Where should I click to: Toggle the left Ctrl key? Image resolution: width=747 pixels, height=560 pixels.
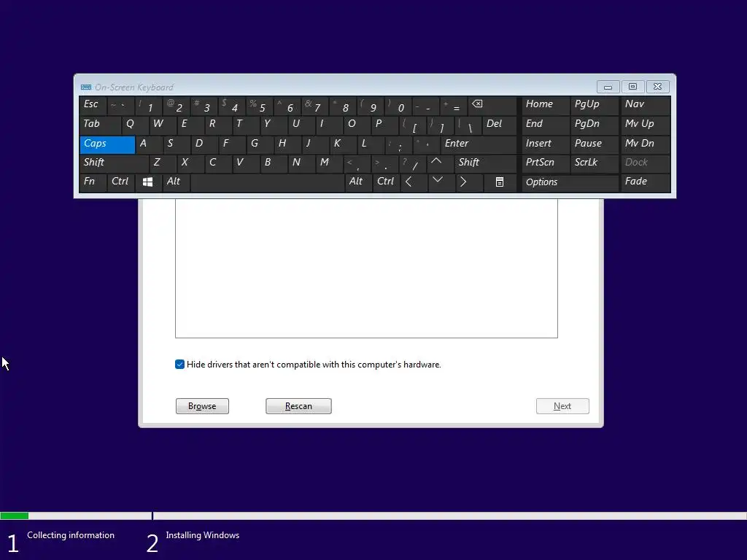[121, 182]
